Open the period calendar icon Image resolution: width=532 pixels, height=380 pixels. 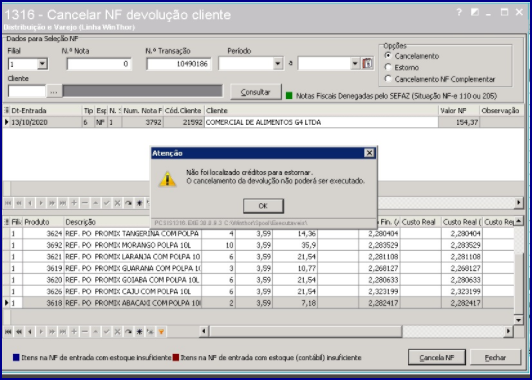pos(367,63)
